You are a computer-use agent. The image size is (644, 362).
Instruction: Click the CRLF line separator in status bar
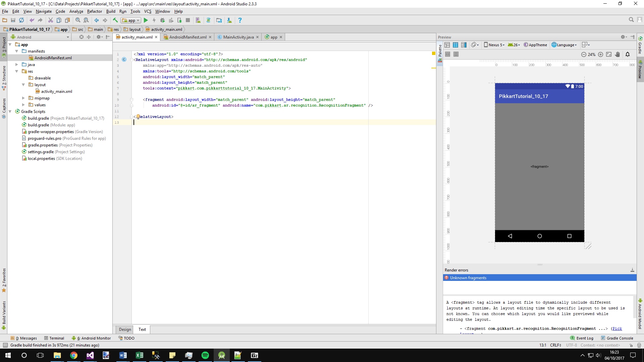(x=555, y=345)
